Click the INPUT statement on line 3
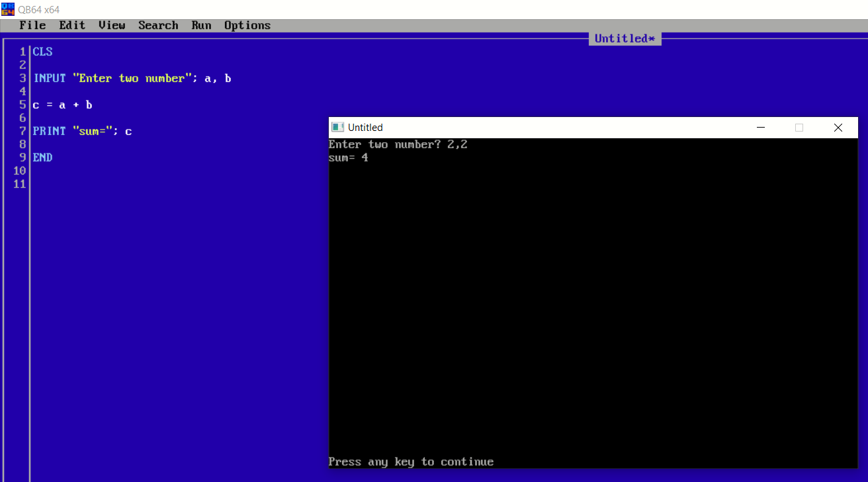 tap(50, 78)
